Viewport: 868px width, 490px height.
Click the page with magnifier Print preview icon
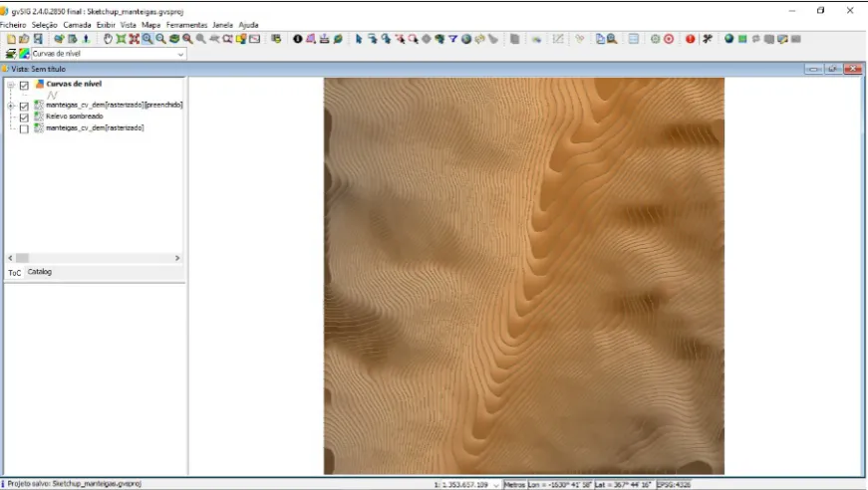[x=612, y=39]
